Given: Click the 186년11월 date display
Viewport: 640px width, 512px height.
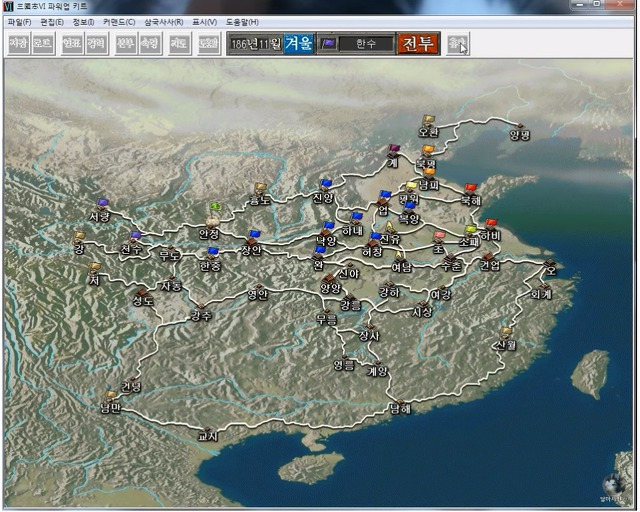Looking at the screenshot, I should [255, 43].
